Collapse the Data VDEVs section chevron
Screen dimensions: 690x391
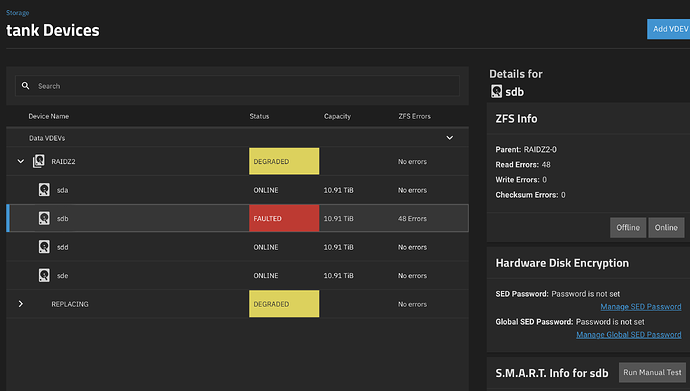(449, 138)
